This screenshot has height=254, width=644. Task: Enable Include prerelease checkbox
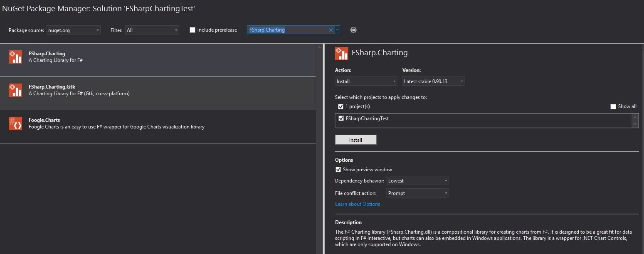point(192,30)
